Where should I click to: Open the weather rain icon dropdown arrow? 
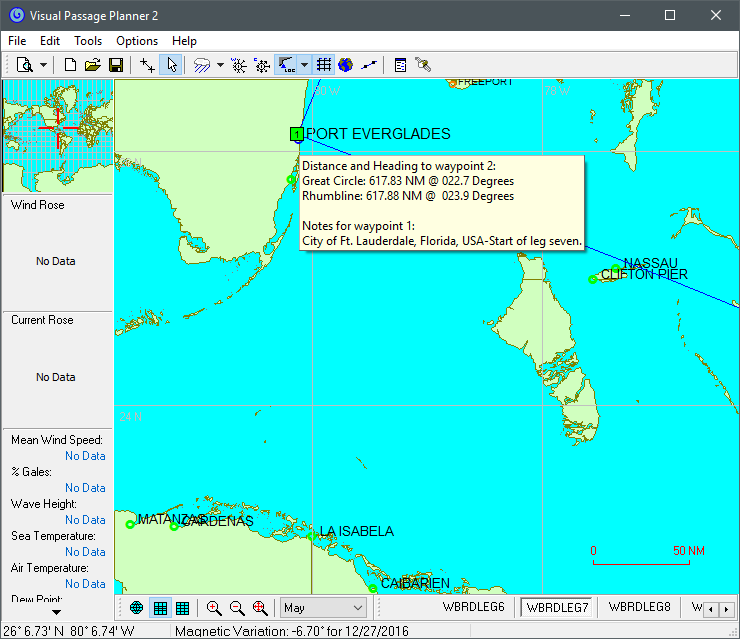click(x=220, y=65)
